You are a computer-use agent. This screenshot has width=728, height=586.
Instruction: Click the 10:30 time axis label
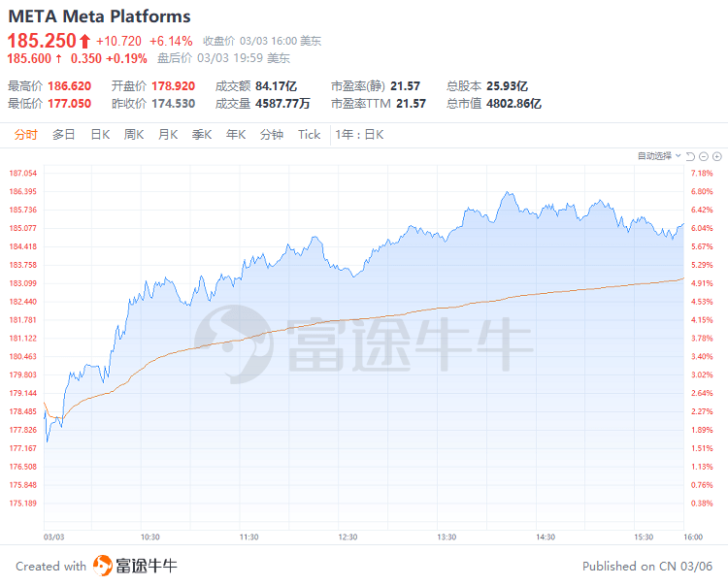point(149,537)
